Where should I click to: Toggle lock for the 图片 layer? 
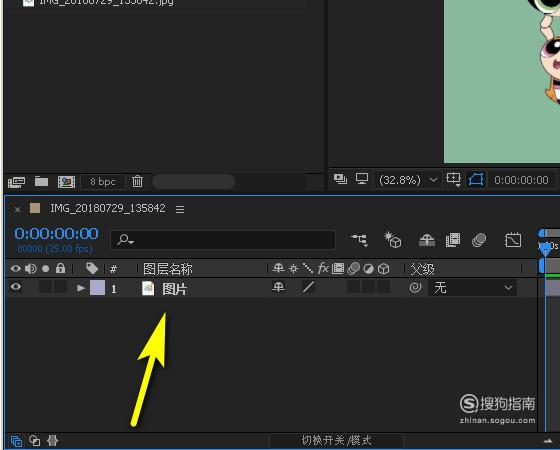[x=60, y=287]
